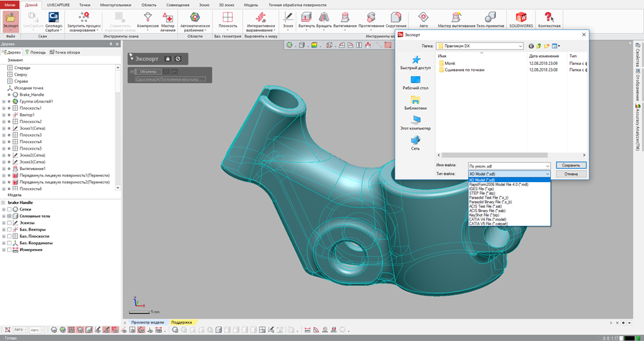Open the Имя файла dropdown

(x=547, y=166)
